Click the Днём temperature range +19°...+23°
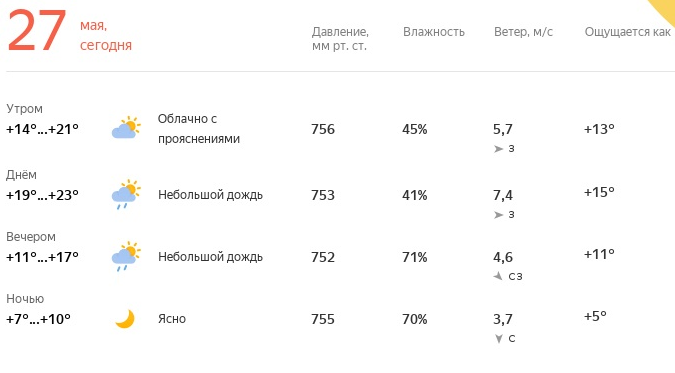 click(42, 195)
